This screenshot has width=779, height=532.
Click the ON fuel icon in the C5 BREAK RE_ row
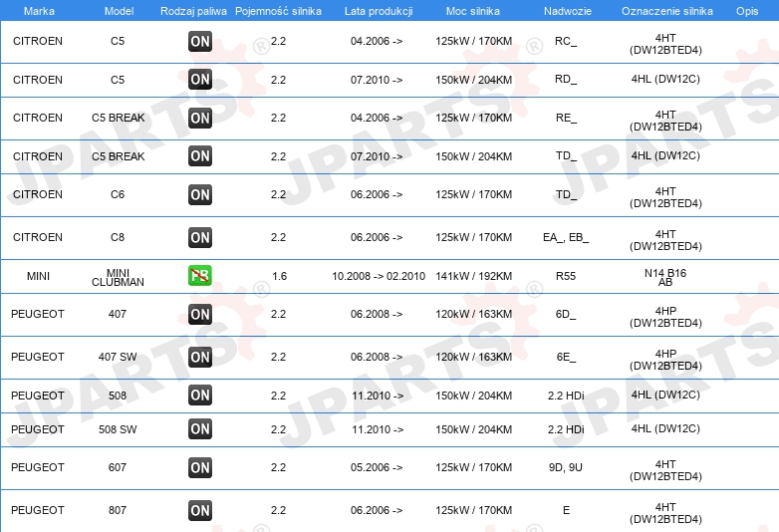click(x=200, y=118)
